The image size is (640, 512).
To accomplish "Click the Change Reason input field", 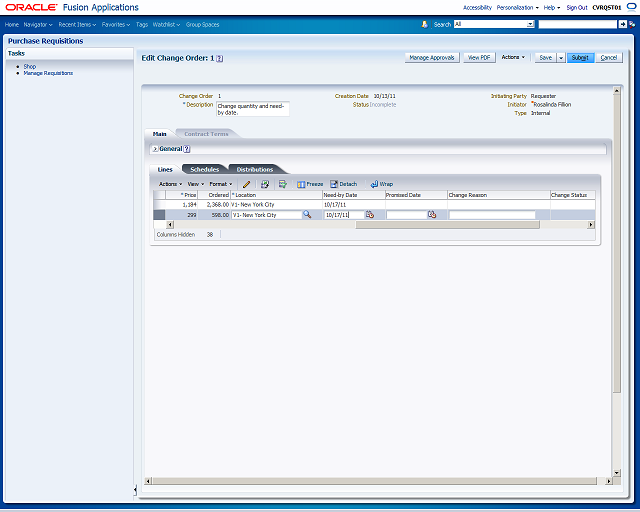I will click(x=492, y=215).
